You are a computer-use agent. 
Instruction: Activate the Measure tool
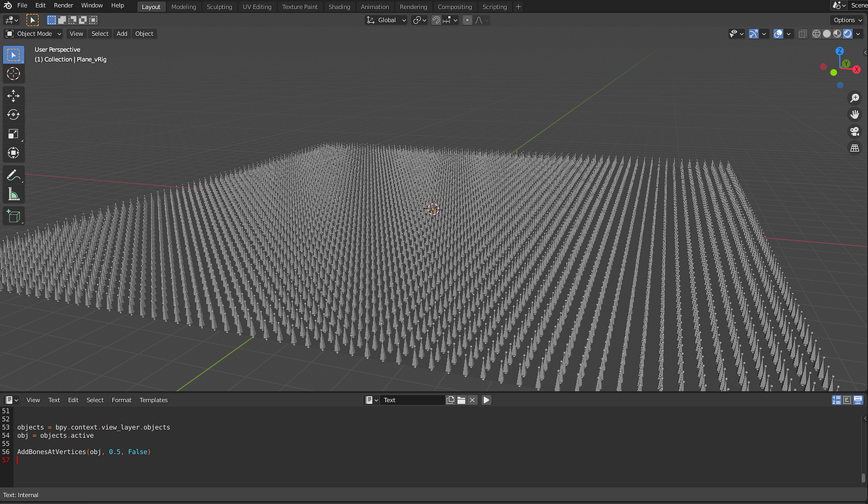(13, 194)
